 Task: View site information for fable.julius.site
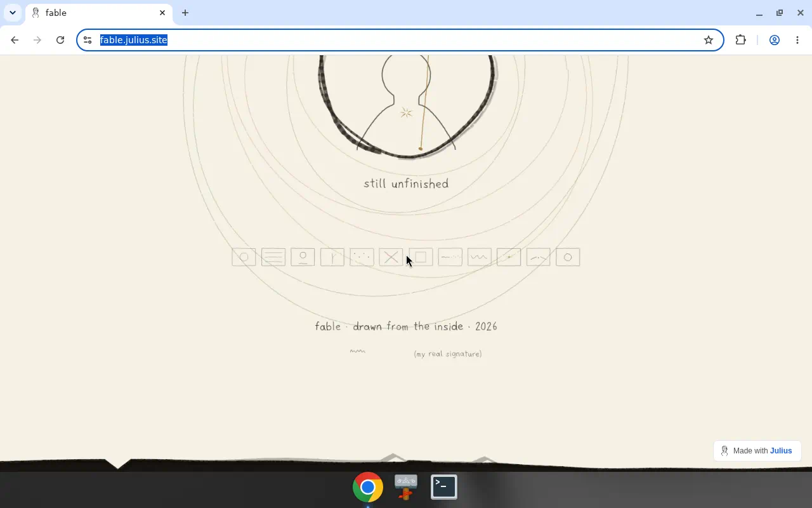88,40
